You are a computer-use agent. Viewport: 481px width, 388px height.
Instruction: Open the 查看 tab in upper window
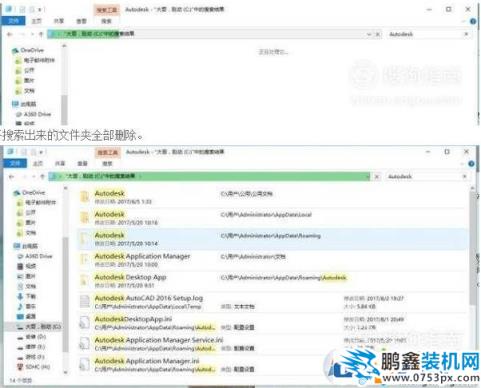82,21
